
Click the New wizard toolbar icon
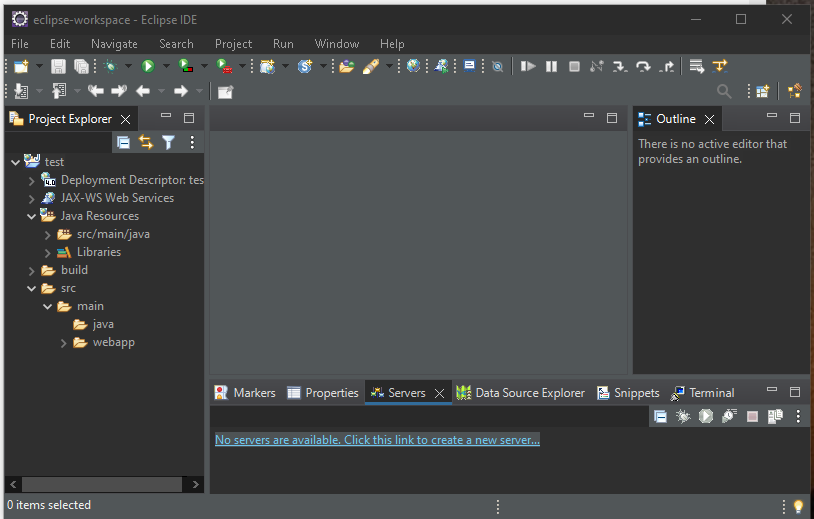(x=21, y=66)
